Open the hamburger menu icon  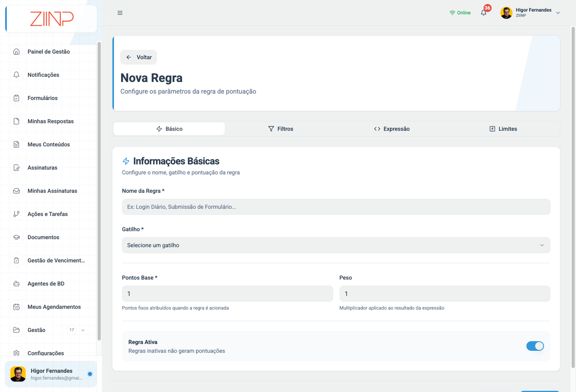pos(120,13)
